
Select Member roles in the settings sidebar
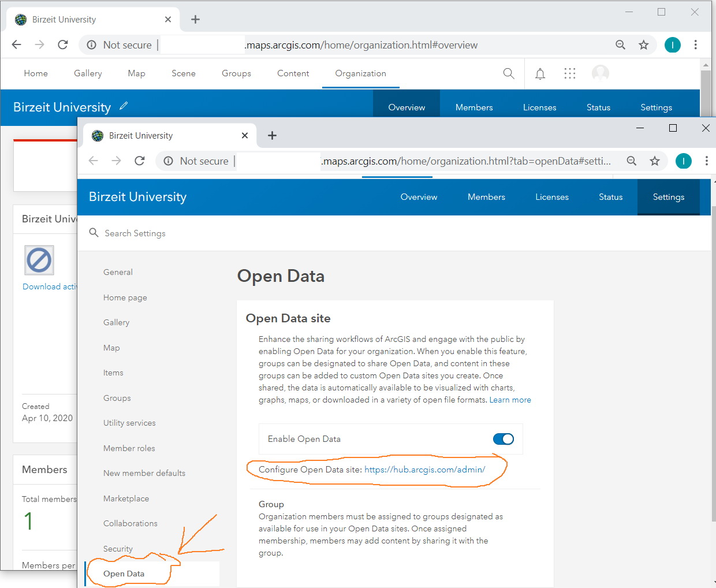(x=129, y=448)
